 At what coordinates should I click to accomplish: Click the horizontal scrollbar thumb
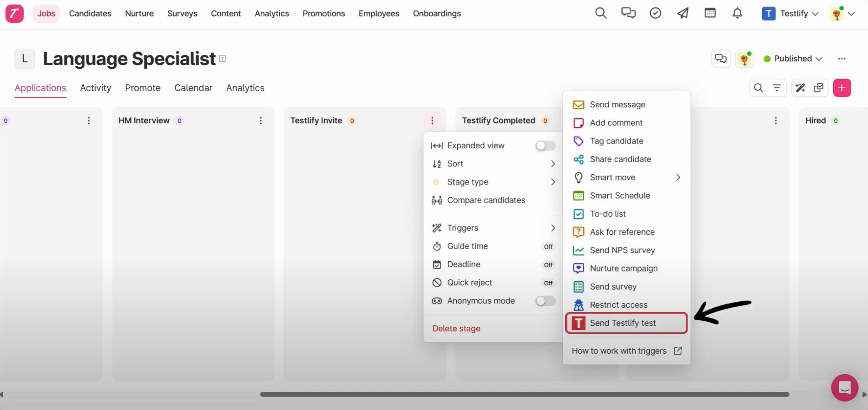(525, 394)
